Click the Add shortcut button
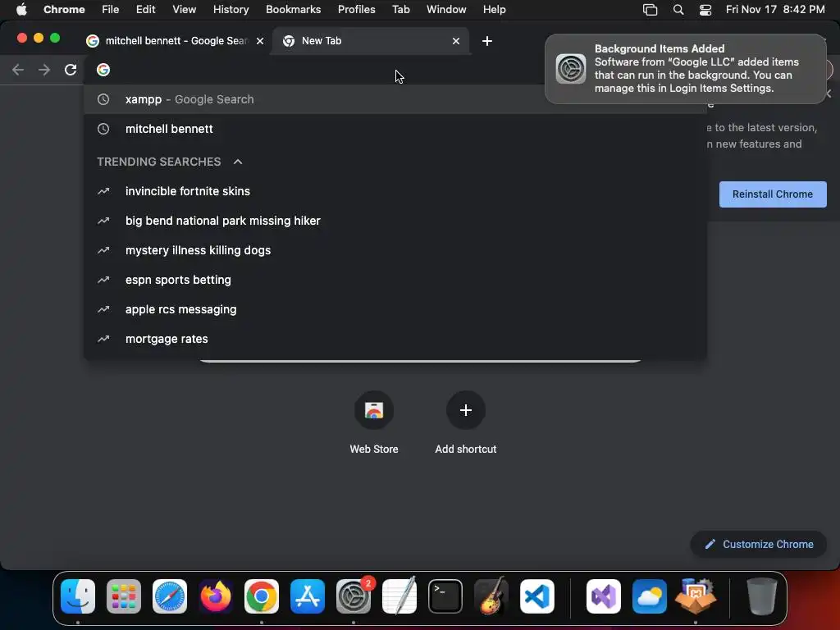Viewport: 840px width, 630px height. (x=466, y=423)
